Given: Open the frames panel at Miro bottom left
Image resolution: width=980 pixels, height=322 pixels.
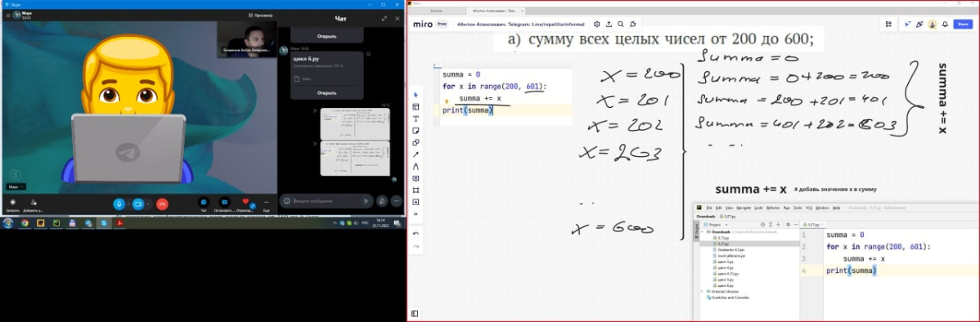Looking at the screenshot, I should (415, 313).
